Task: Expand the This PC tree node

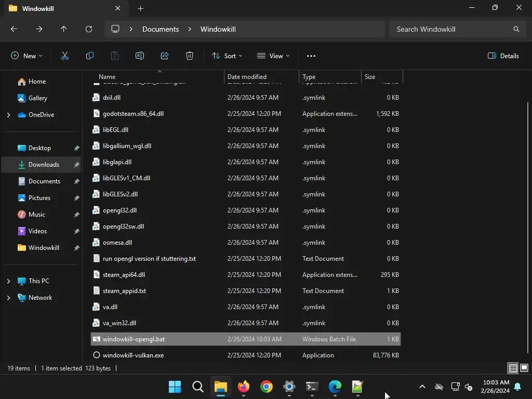Action: [8, 281]
